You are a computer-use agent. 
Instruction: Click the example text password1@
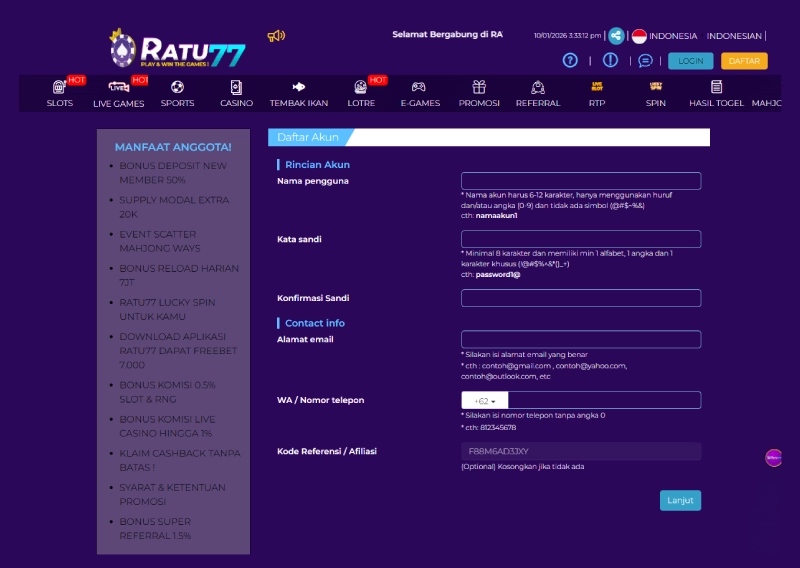[498, 275]
